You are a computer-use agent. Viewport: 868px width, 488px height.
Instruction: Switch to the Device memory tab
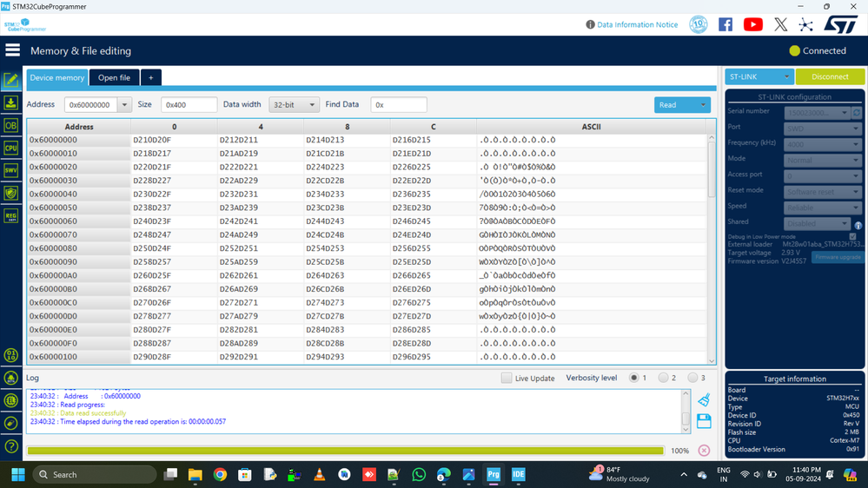click(57, 77)
